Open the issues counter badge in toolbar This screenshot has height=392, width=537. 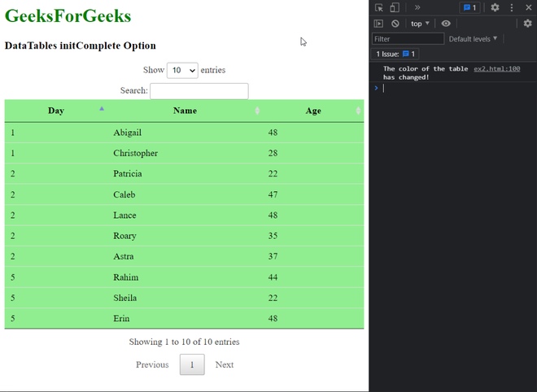pos(469,7)
